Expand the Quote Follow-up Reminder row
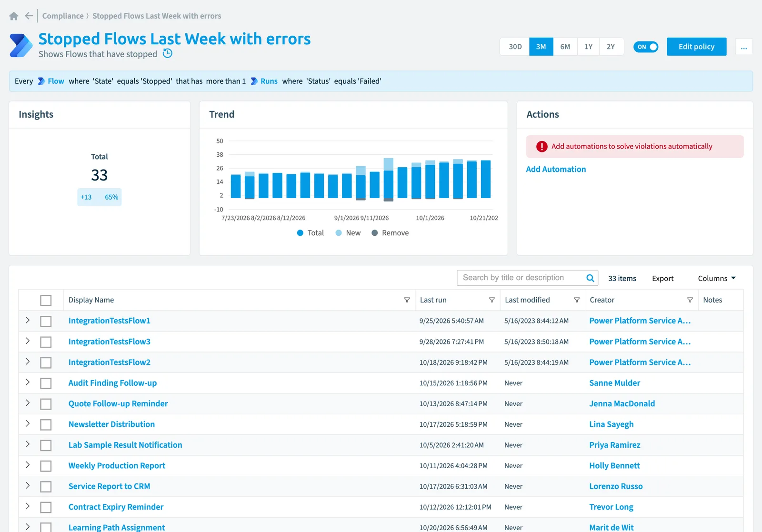Image resolution: width=762 pixels, height=532 pixels. click(x=28, y=403)
